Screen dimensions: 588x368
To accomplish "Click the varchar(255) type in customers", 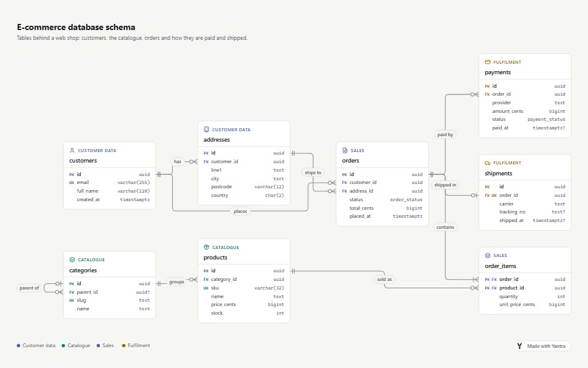I will pos(134,183).
